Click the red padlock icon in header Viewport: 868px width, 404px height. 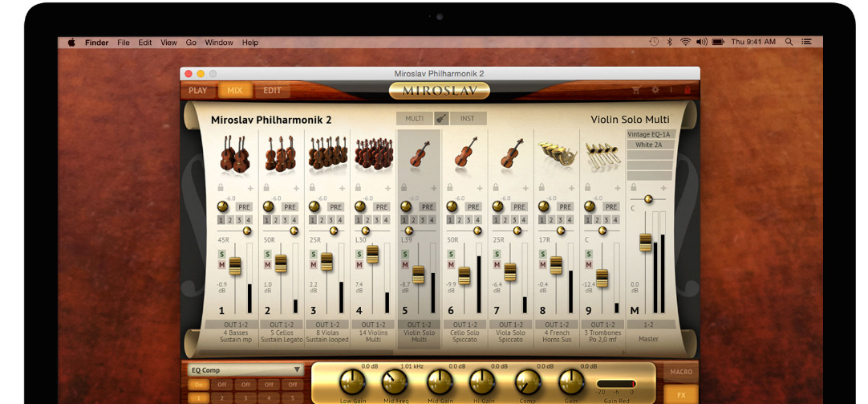tap(688, 90)
